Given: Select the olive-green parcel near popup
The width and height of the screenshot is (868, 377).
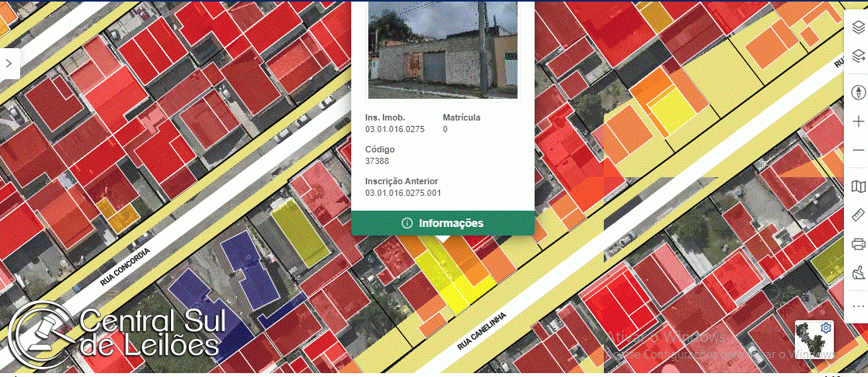Looking at the screenshot, I should 301,232.
